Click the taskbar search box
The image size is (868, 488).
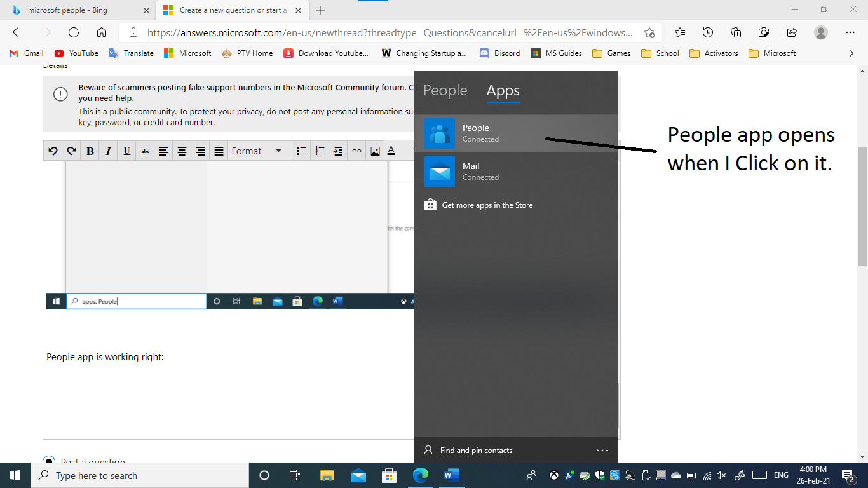[x=140, y=475]
